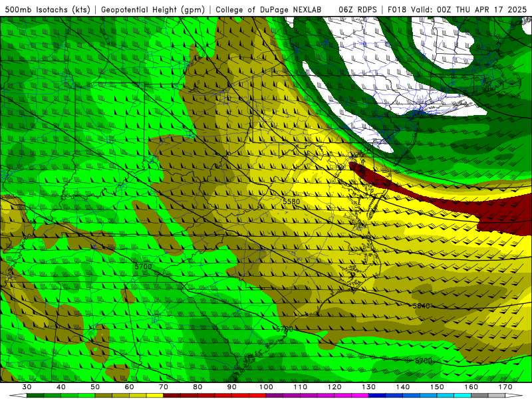Screen dimensions: 532x399
Task: Click the 90 value on the legend scale
Action: (232, 387)
